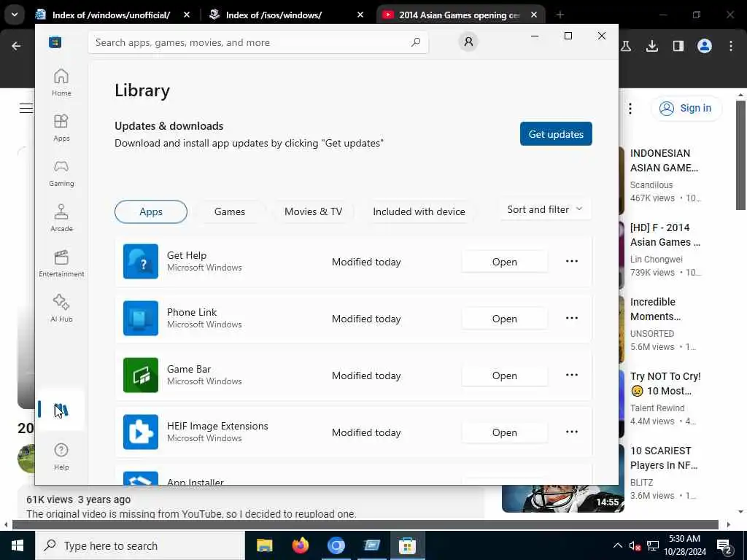Open File Explorer from taskbar
Image resolution: width=747 pixels, height=560 pixels.
tap(264, 545)
